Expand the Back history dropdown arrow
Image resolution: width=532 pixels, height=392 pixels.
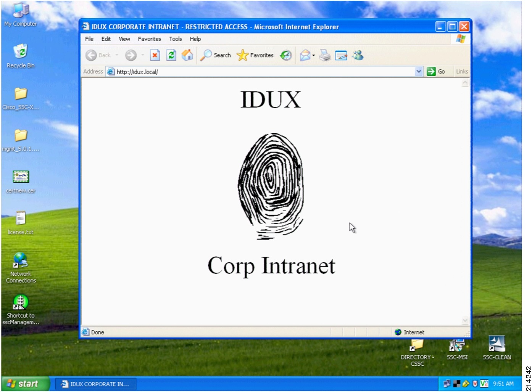click(x=117, y=55)
